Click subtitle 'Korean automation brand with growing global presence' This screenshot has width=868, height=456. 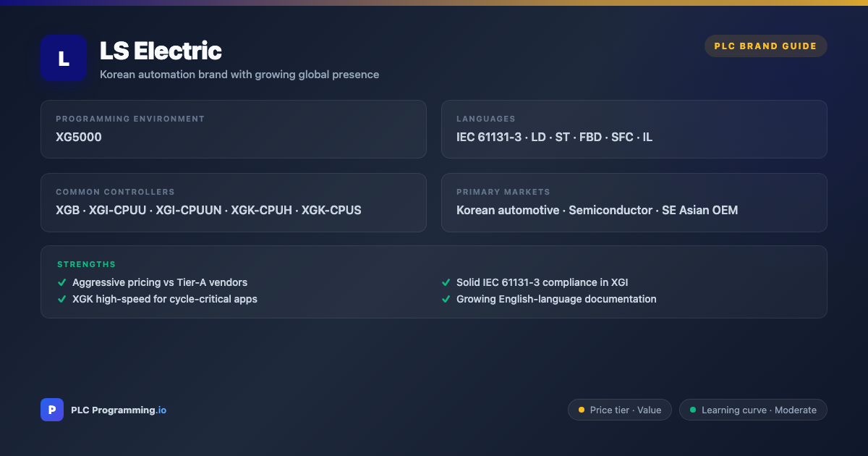click(x=239, y=75)
